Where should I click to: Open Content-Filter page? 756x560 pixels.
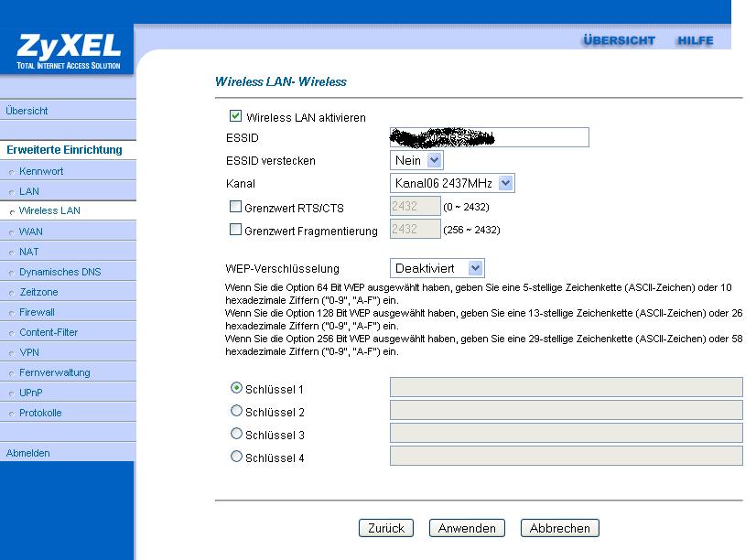[49, 332]
